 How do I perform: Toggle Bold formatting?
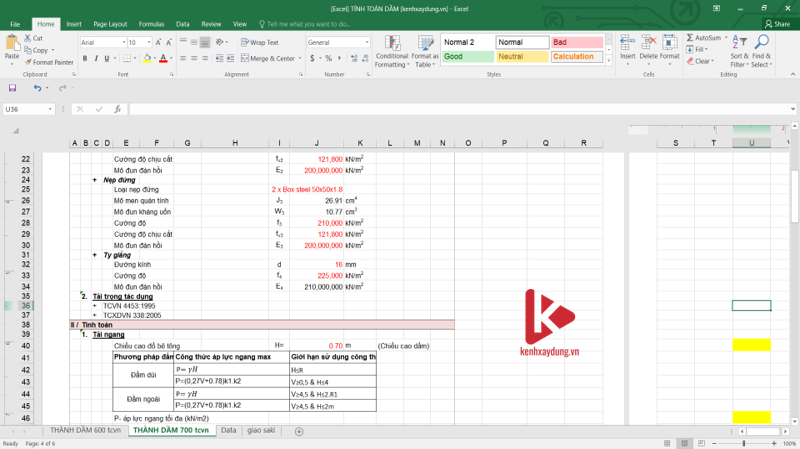click(x=85, y=59)
